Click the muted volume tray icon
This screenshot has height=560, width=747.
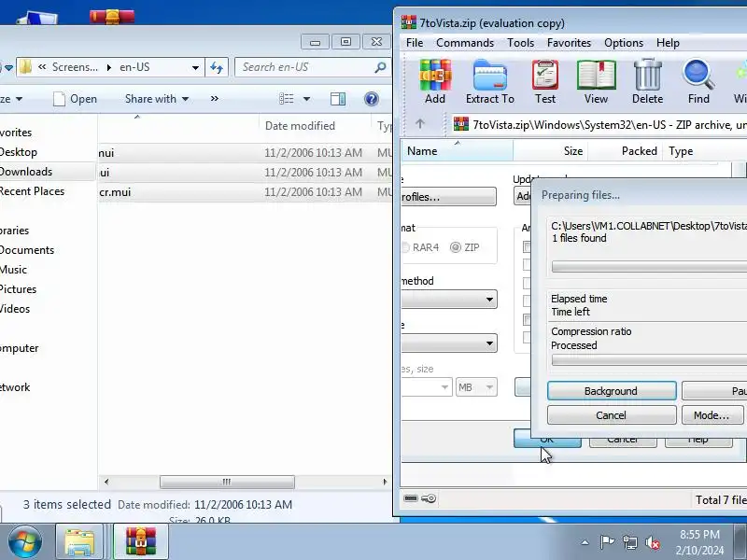click(x=652, y=542)
